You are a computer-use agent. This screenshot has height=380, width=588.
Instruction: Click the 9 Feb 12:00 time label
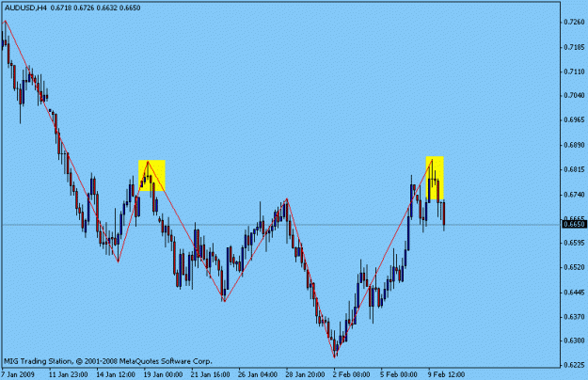[x=446, y=374]
